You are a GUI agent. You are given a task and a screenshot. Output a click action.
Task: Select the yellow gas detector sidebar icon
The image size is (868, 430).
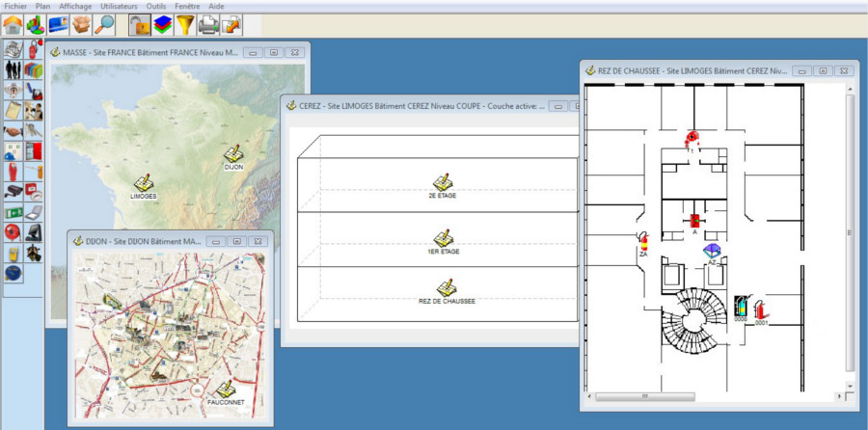pyautogui.click(x=14, y=254)
